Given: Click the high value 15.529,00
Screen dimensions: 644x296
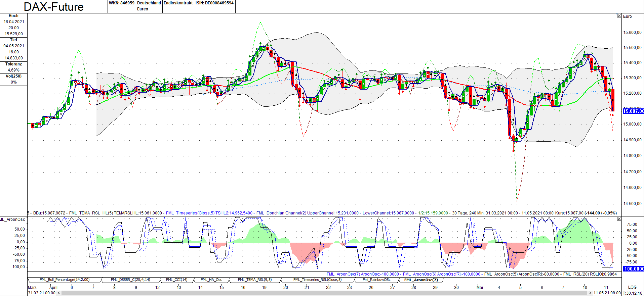Looking at the screenshot, I should [x=13, y=34].
